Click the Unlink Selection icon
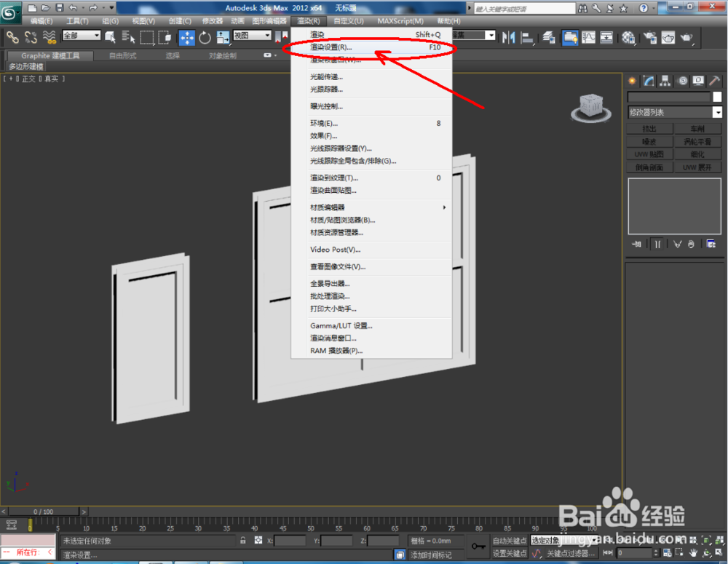The image size is (728, 564). point(31,37)
